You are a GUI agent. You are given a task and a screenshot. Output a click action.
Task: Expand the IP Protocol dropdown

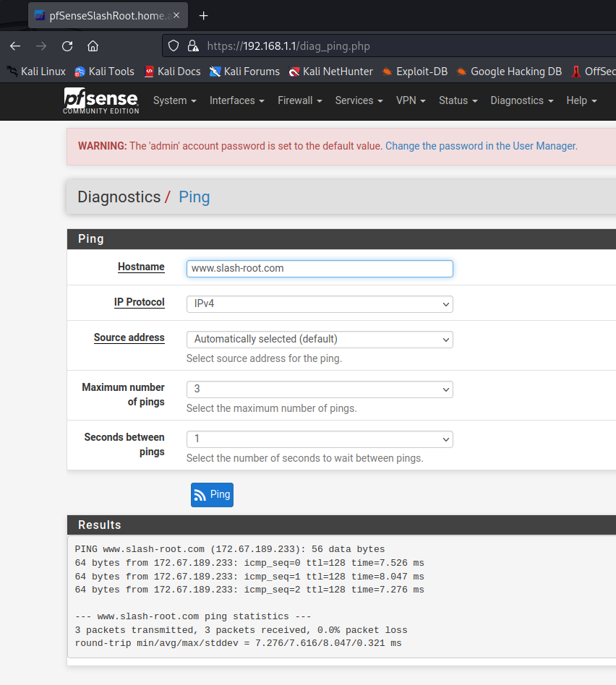pyautogui.click(x=319, y=303)
